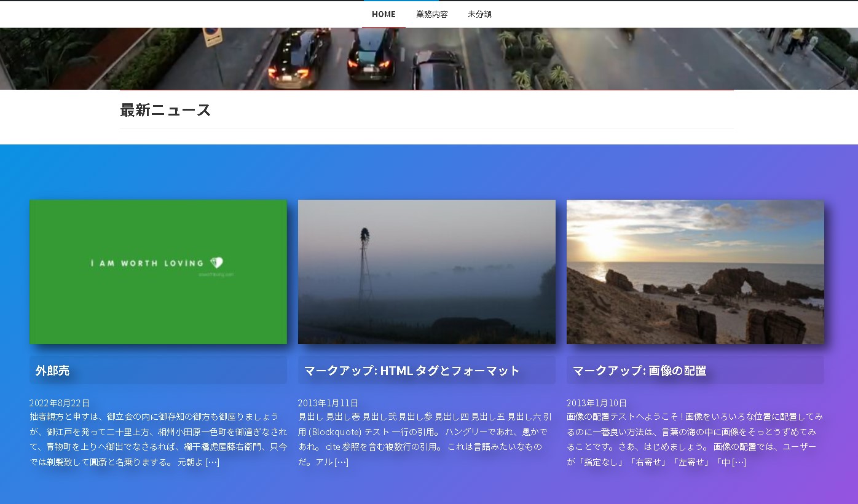
Task: Click the 2013年1月11日 post date
Action: coord(328,403)
